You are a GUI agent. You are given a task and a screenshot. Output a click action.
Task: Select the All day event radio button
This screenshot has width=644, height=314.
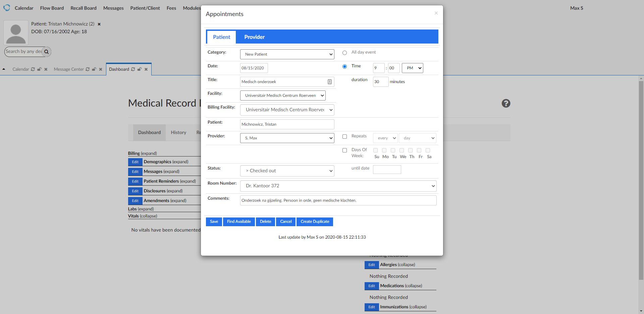pyautogui.click(x=344, y=53)
